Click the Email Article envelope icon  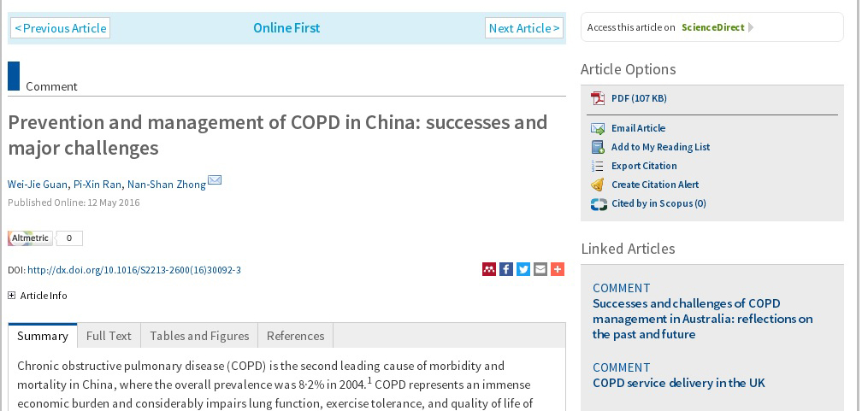click(x=597, y=128)
